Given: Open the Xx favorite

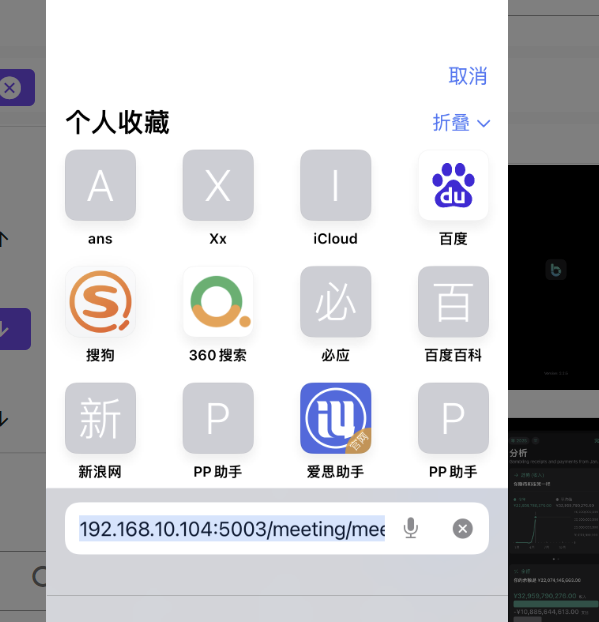Looking at the screenshot, I should [x=218, y=185].
